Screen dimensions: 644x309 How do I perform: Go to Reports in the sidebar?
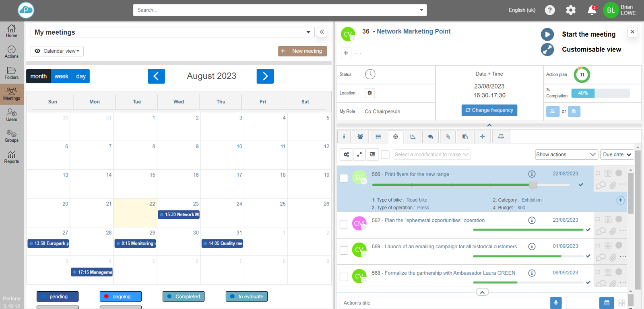click(12, 157)
